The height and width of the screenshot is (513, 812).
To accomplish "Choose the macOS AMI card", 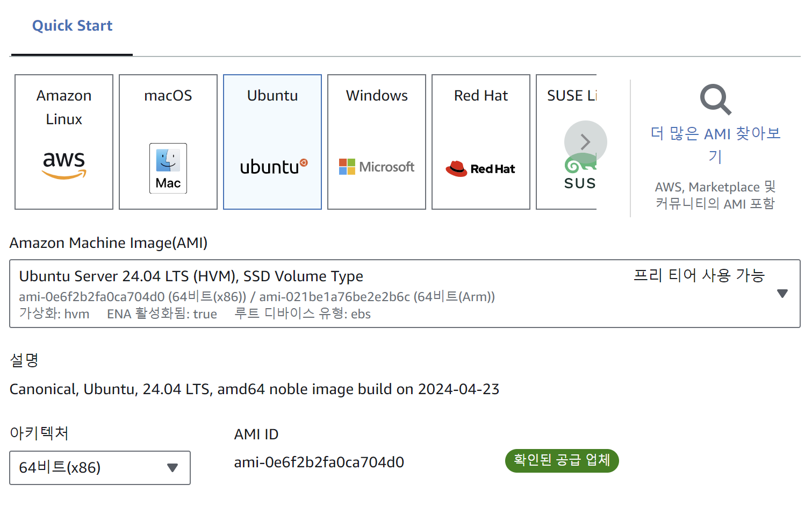I will (168, 142).
